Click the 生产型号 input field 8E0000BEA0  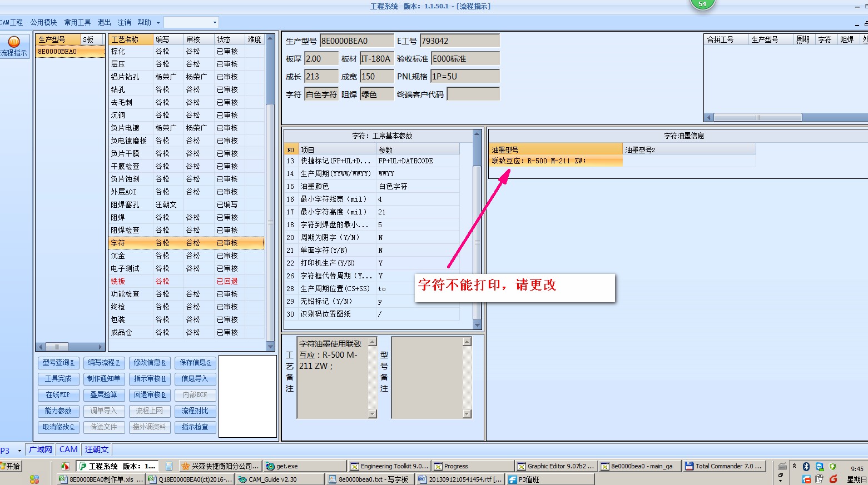(356, 41)
